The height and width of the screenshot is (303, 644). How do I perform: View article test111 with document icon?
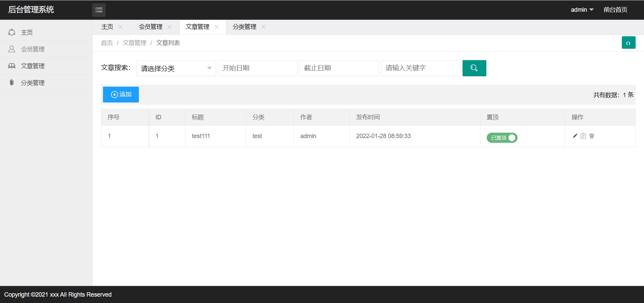(x=583, y=136)
